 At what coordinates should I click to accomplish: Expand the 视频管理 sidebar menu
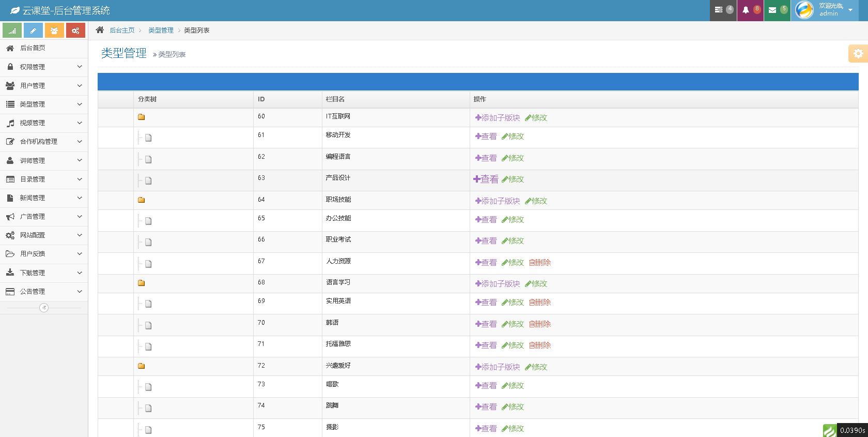(x=44, y=123)
